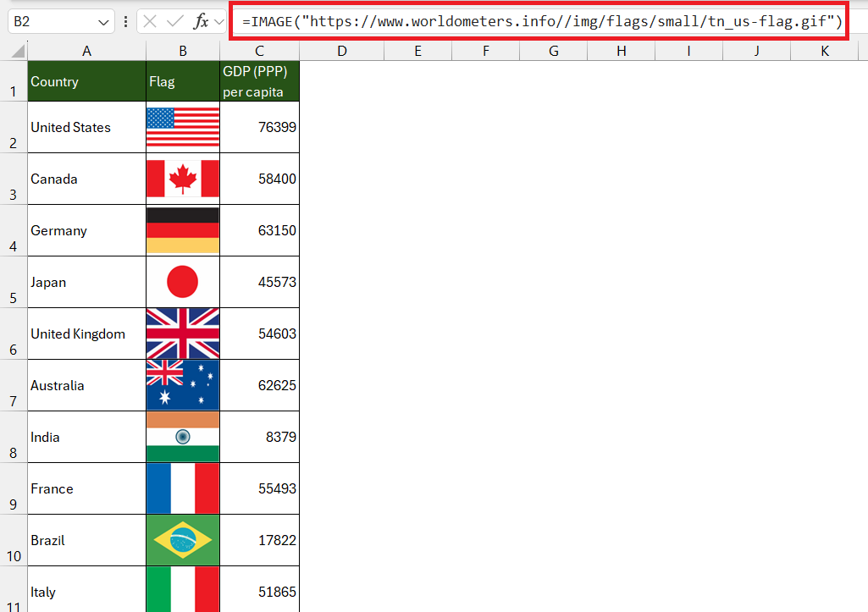Image resolution: width=868 pixels, height=612 pixels.
Task: Select the Germany flag image cell
Action: (183, 230)
